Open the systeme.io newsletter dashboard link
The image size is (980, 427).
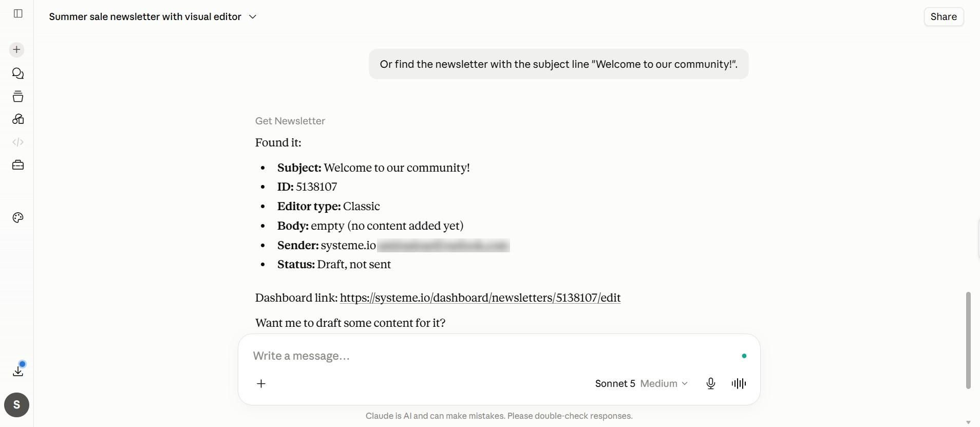point(480,298)
